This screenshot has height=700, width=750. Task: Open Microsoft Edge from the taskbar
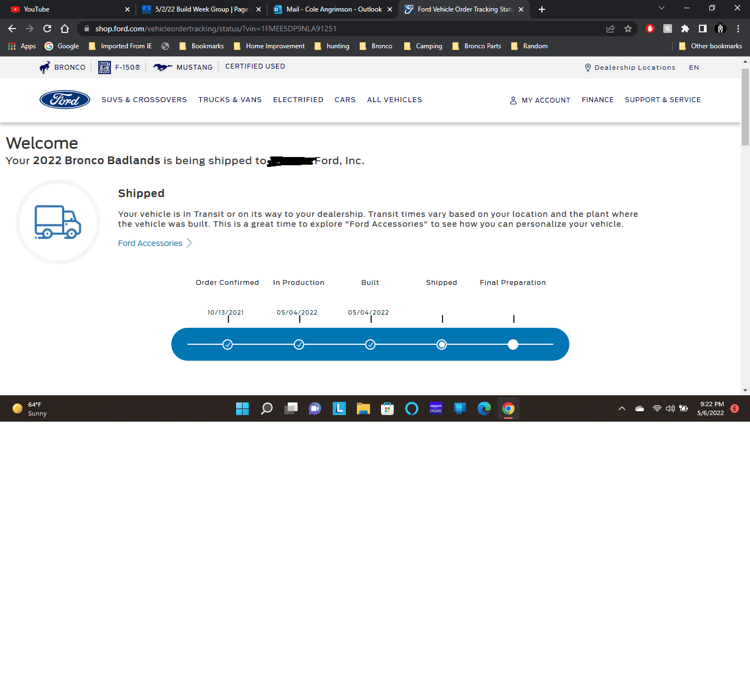click(x=484, y=408)
